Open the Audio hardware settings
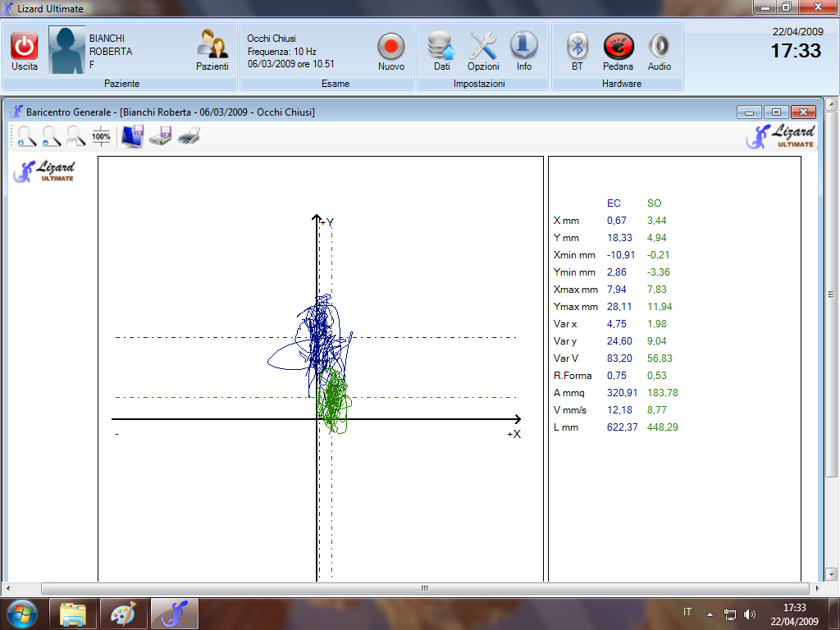This screenshot has width=840, height=630. pyautogui.click(x=660, y=48)
